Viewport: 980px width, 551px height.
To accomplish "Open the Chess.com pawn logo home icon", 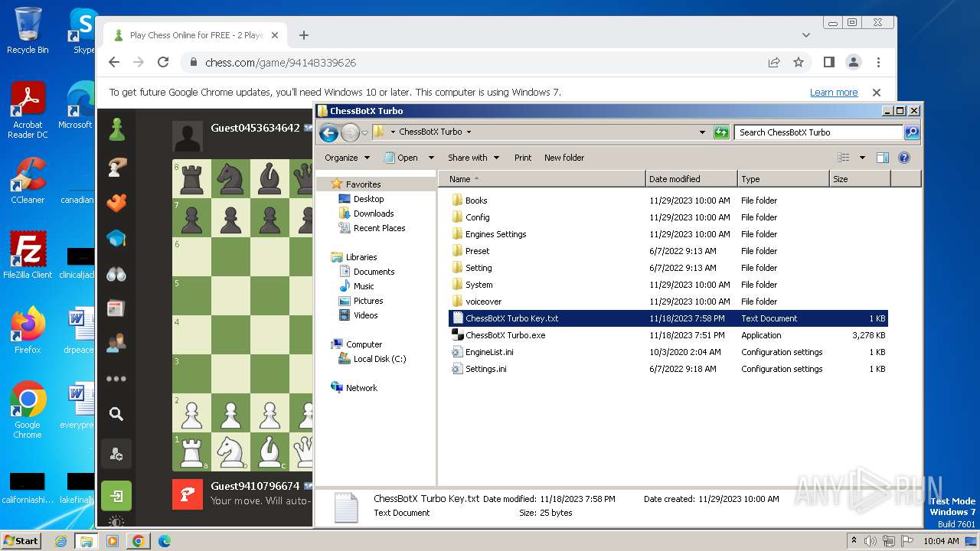I will [116, 129].
